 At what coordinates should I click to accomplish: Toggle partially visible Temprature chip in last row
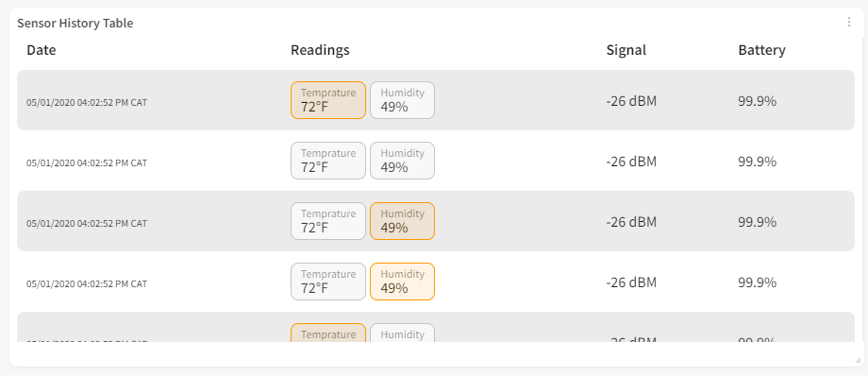(x=328, y=333)
